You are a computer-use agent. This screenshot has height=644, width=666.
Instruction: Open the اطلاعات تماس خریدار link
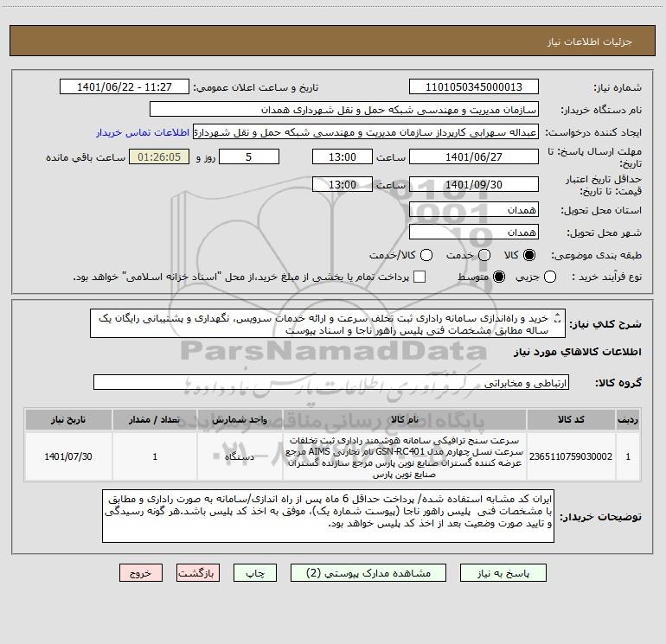[x=143, y=132]
